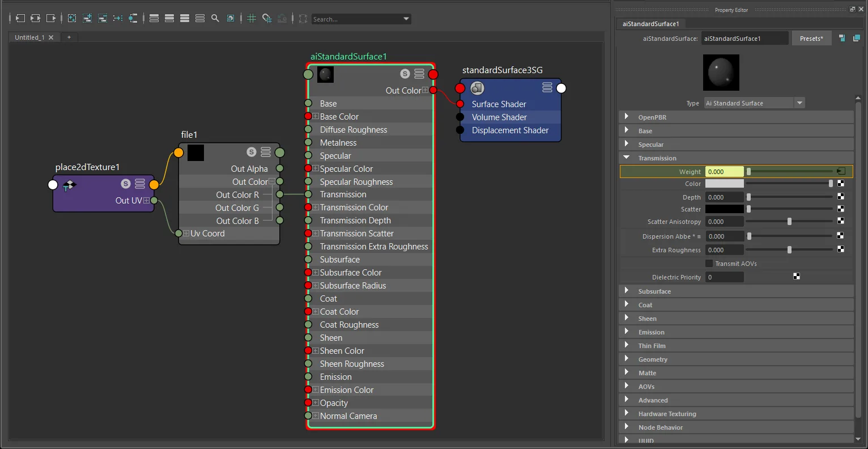The width and height of the screenshot is (868, 449).
Task: Click the dimmed graph sync icon
Action: tap(282, 18)
